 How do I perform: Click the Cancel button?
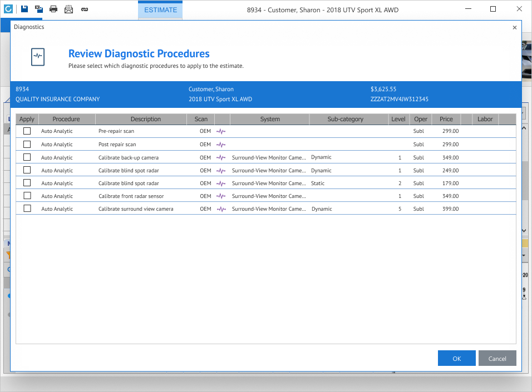coord(497,359)
